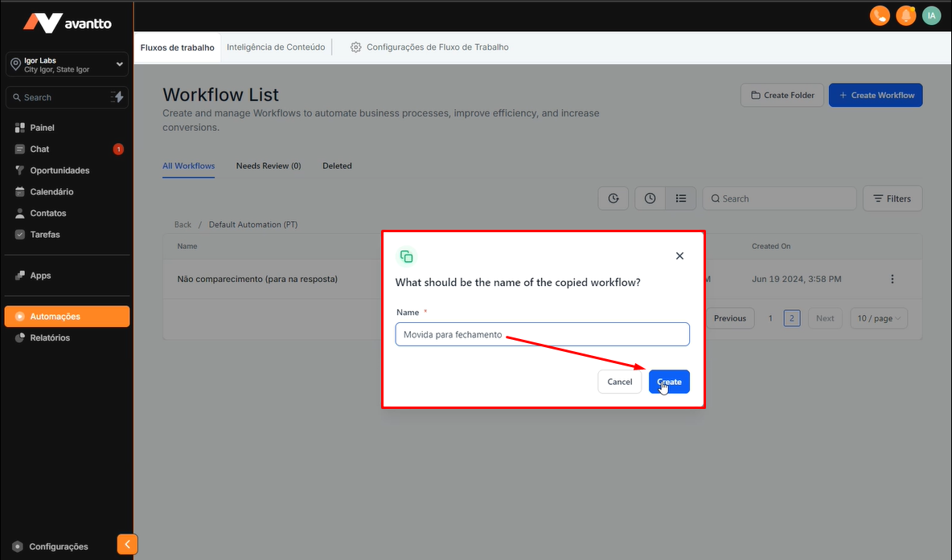Image resolution: width=952 pixels, height=560 pixels.
Task: Click the Create Folder button
Action: point(782,95)
